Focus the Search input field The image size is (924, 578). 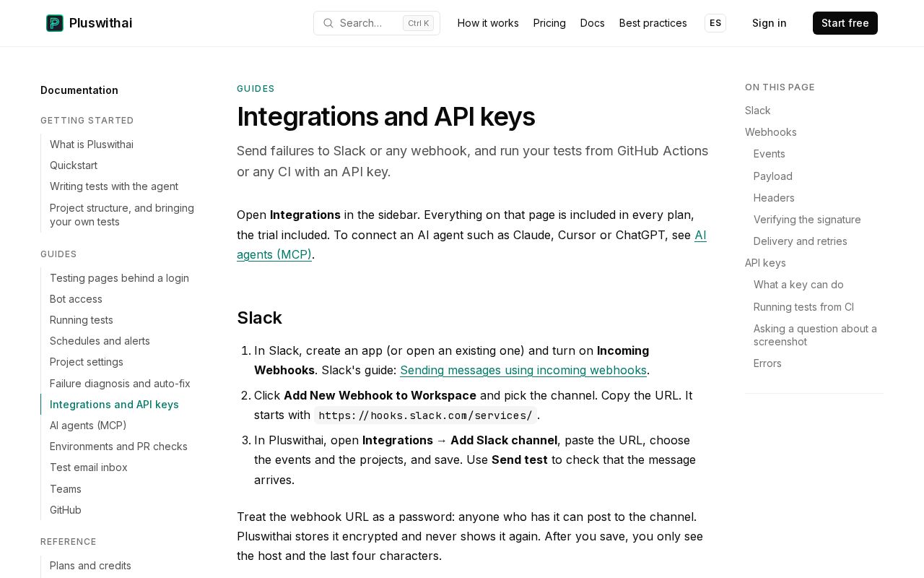377,23
